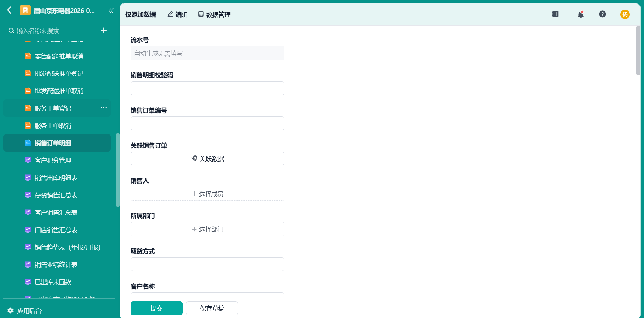
Task: Open the contacts book icon in header
Action: pyautogui.click(x=555, y=14)
